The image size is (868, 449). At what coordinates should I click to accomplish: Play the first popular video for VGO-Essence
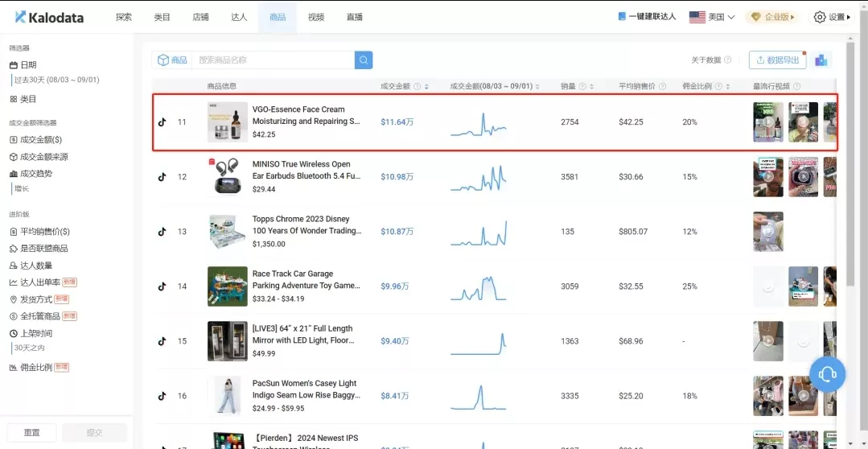[768, 122]
